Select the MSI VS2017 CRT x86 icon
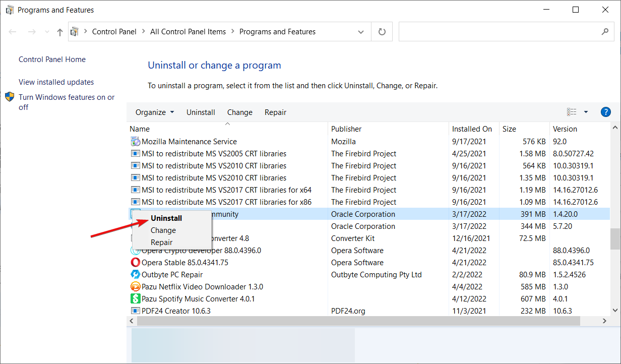The image size is (621, 364). tap(135, 202)
